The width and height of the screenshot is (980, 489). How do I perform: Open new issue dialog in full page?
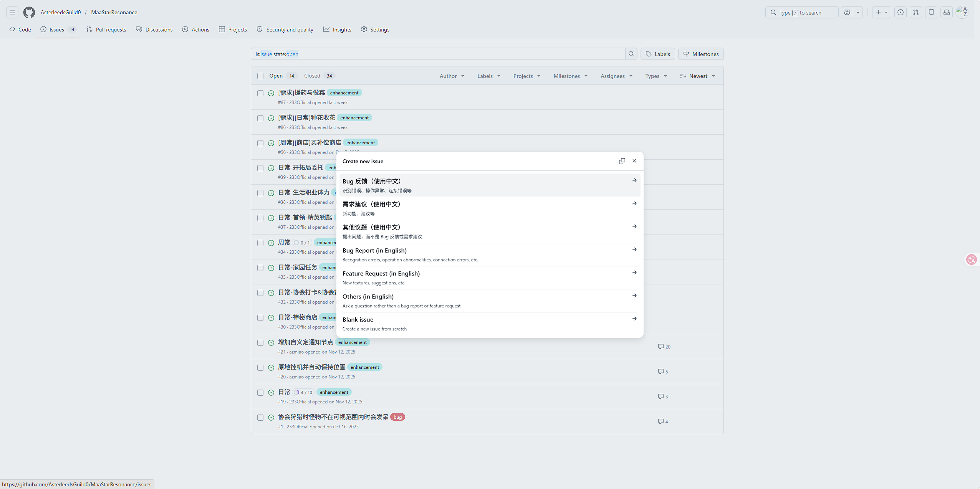[622, 161]
